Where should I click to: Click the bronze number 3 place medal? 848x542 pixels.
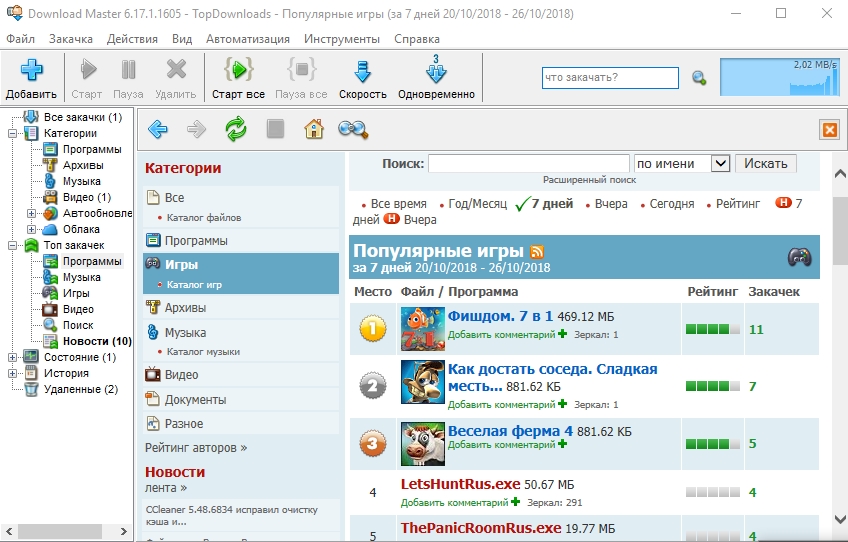coord(373,444)
